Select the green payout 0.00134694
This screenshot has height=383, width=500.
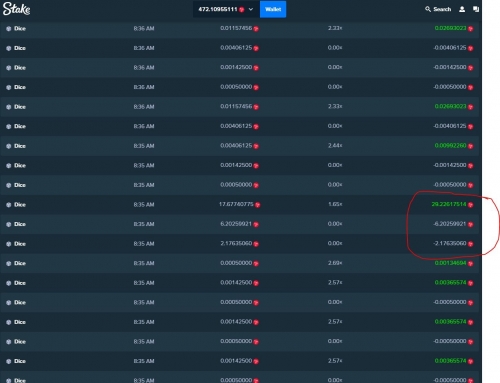(450, 263)
